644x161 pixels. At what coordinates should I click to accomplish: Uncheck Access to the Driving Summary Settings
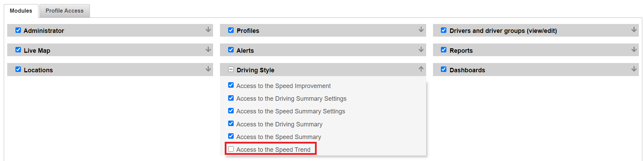[231, 98]
